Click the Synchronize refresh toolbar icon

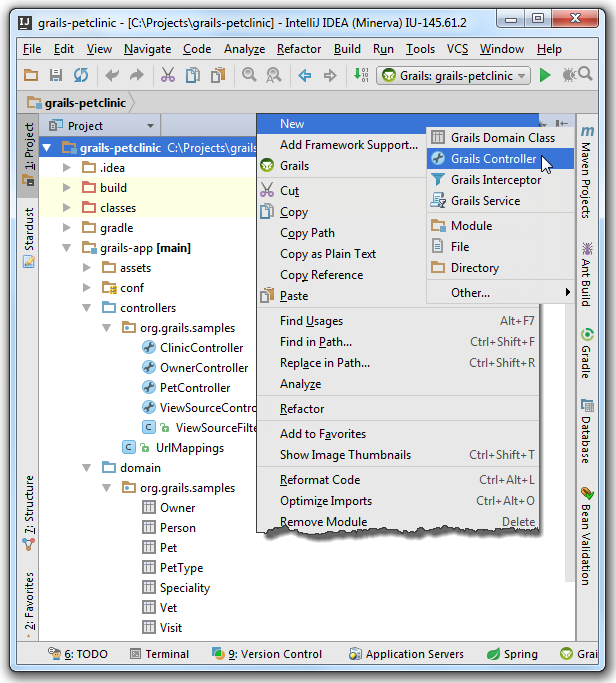point(81,75)
